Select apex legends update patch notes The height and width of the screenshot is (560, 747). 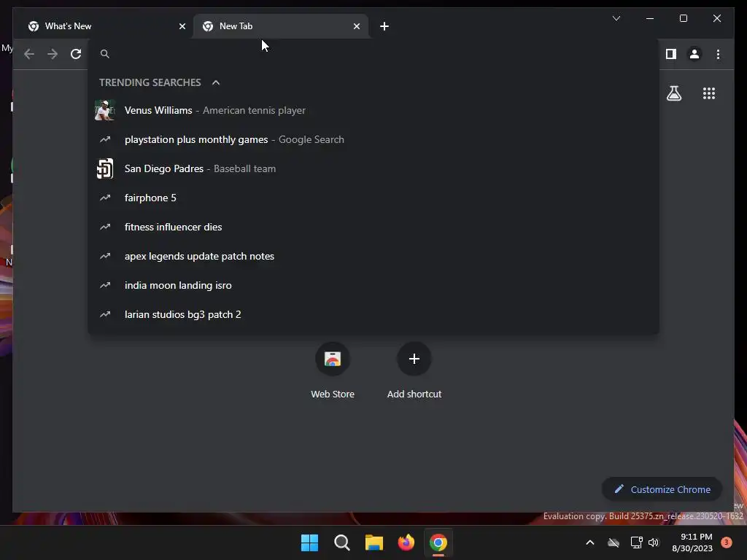[374, 256]
